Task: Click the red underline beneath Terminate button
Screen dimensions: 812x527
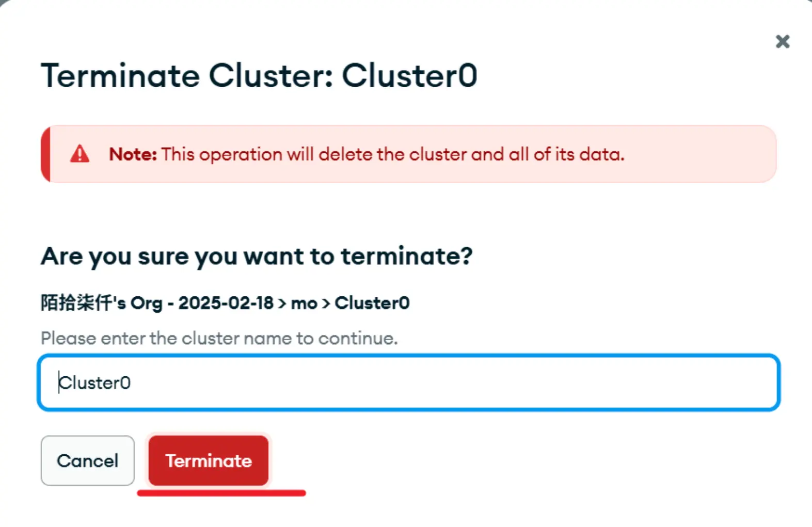Action: (221, 493)
